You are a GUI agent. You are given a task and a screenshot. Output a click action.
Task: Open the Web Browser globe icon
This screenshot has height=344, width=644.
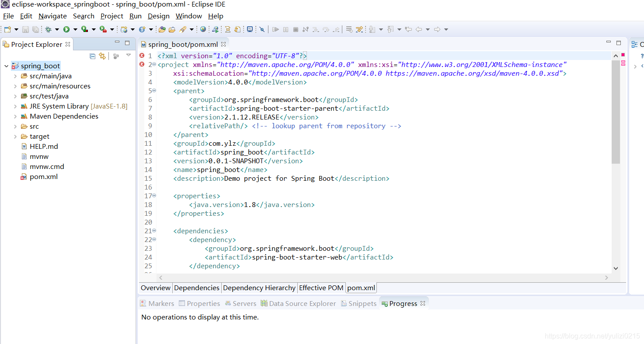pyautogui.click(x=203, y=29)
